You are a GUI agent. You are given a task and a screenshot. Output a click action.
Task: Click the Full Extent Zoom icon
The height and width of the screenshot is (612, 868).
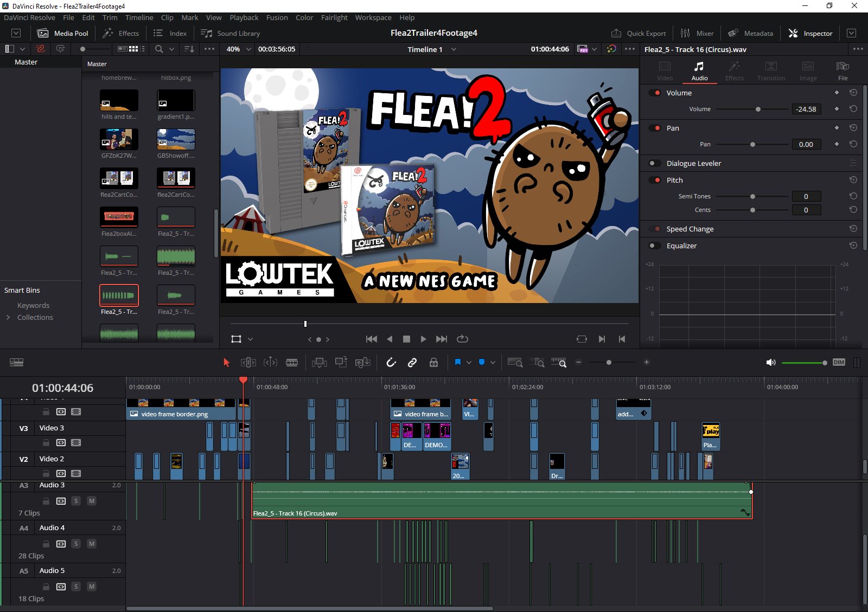point(515,363)
